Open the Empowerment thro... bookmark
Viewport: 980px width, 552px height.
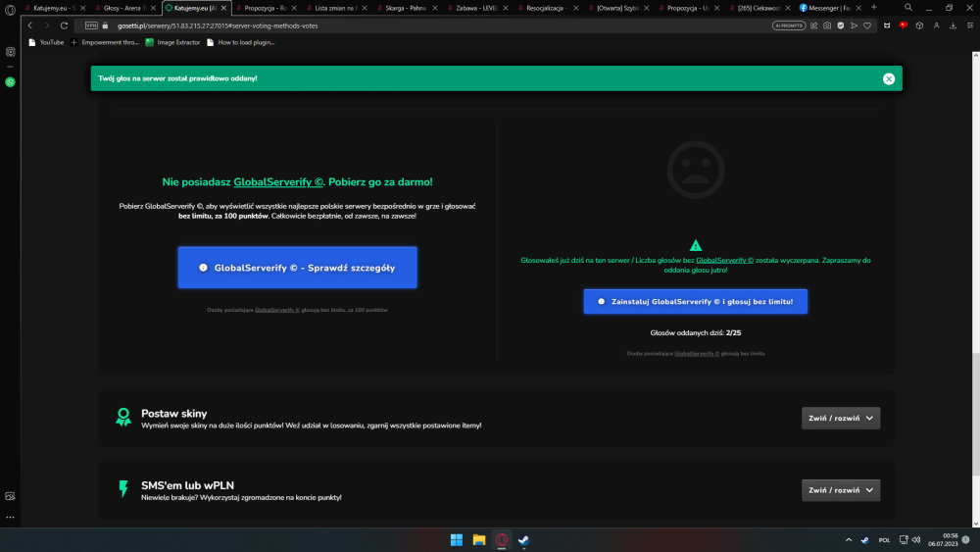(105, 42)
